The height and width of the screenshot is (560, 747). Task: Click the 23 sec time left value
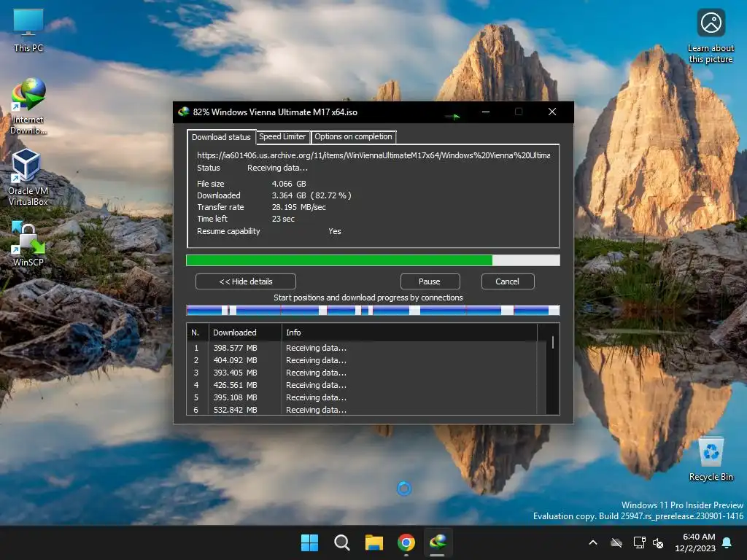[x=283, y=219]
